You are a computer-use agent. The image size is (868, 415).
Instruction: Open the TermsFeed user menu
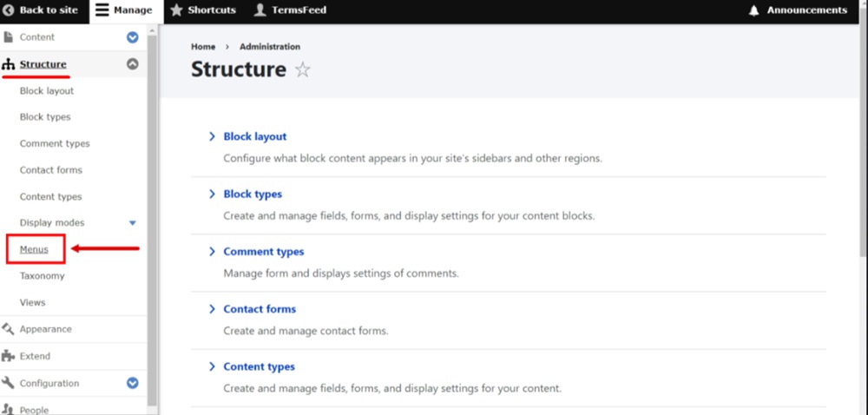pos(290,11)
